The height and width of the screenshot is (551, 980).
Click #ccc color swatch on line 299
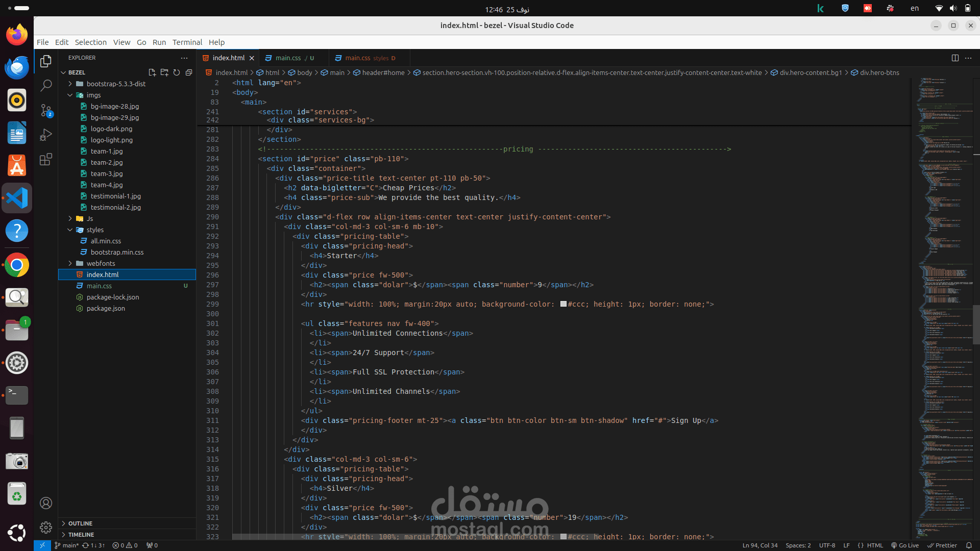(563, 304)
